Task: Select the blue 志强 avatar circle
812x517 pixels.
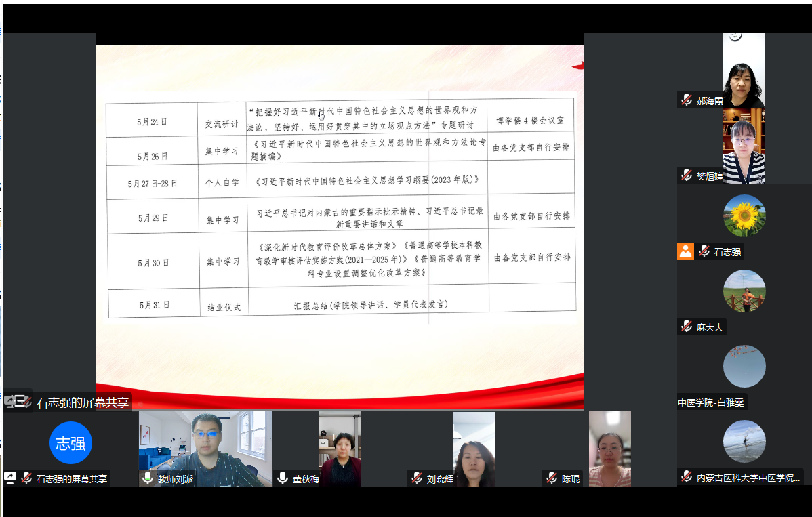Action: pyautogui.click(x=70, y=443)
